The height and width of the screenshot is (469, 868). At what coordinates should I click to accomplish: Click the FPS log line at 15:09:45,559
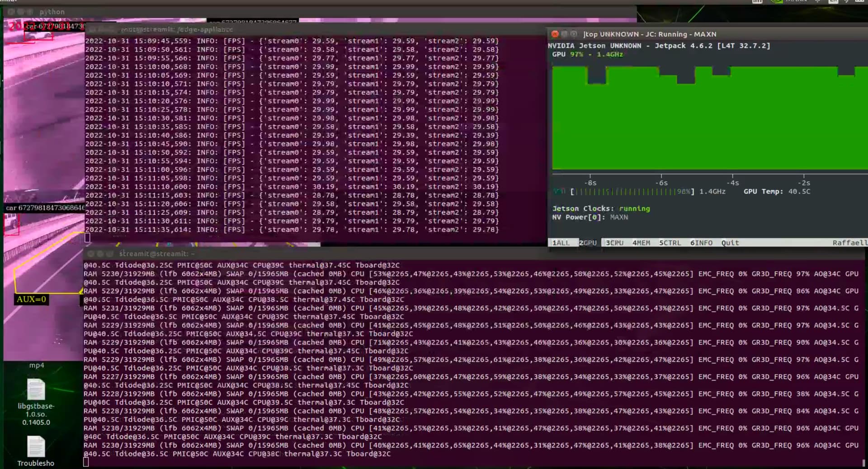point(292,41)
